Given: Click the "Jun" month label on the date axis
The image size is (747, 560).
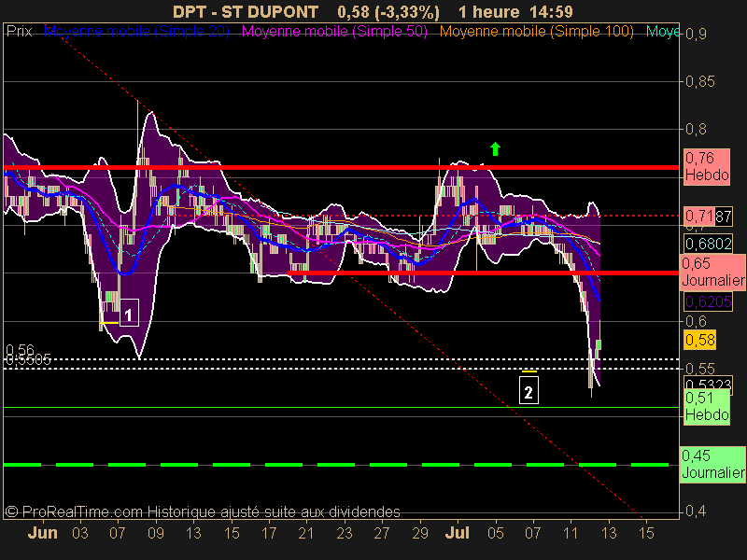Looking at the screenshot, I should click(x=42, y=533).
